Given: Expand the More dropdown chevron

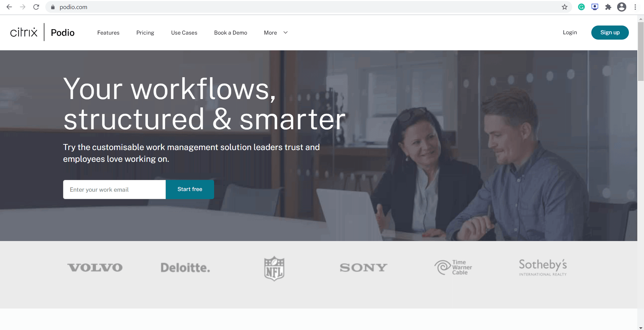Looking at the screenshot, I should click(286, 33).
